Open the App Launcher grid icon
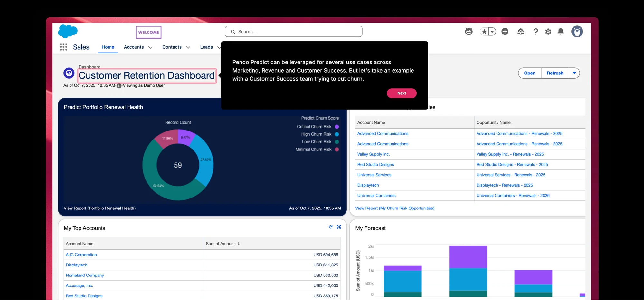Viewport: 644px width, 300px height. [63, 47]
